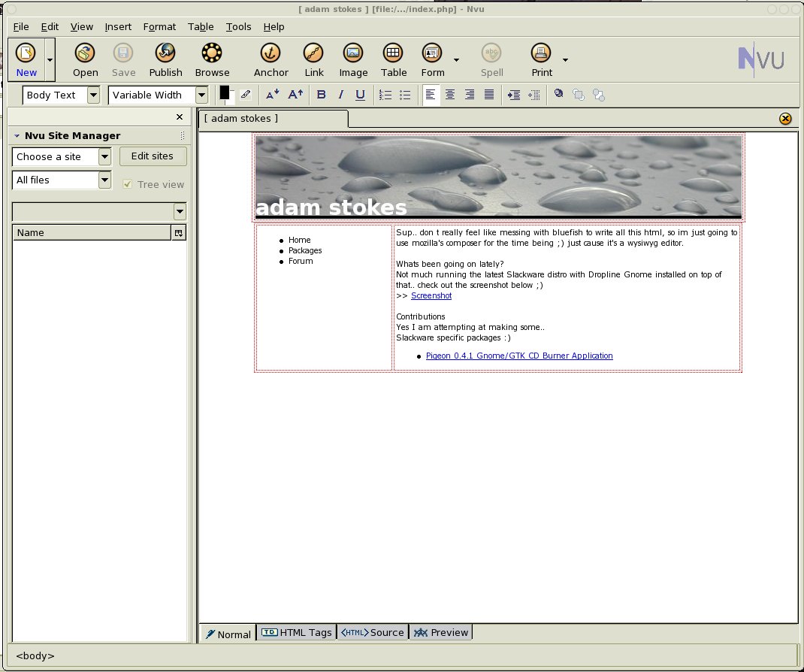Toggle bold text formatting
804x672 pixels.
click(322, 95)
